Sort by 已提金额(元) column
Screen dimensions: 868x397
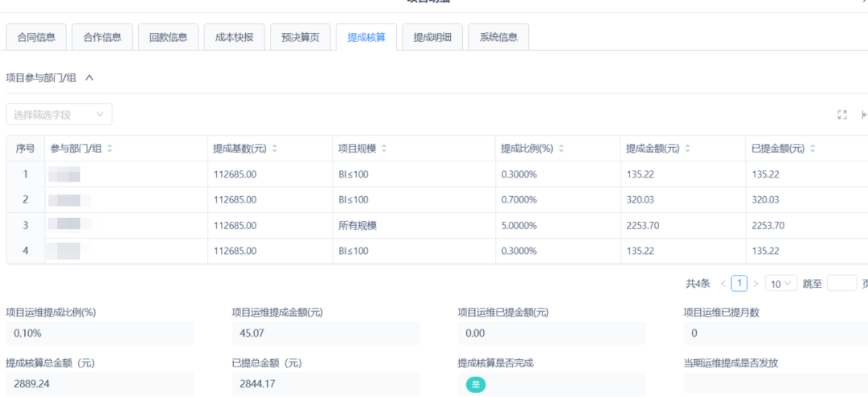(x=813, y=149)
